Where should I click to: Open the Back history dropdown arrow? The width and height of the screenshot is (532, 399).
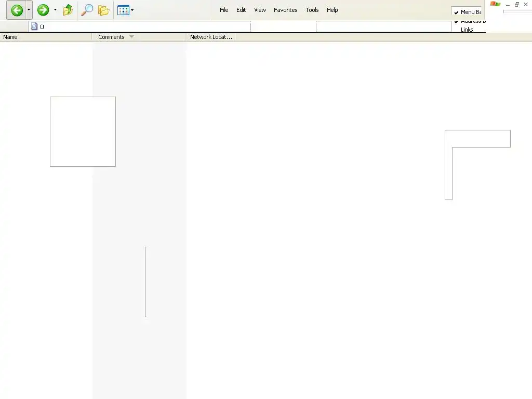click(x=29, y=10)
